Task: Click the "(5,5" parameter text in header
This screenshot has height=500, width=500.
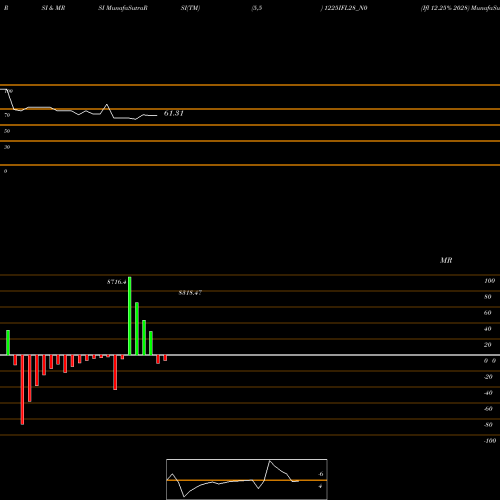Action: click(x=257, y=8)
